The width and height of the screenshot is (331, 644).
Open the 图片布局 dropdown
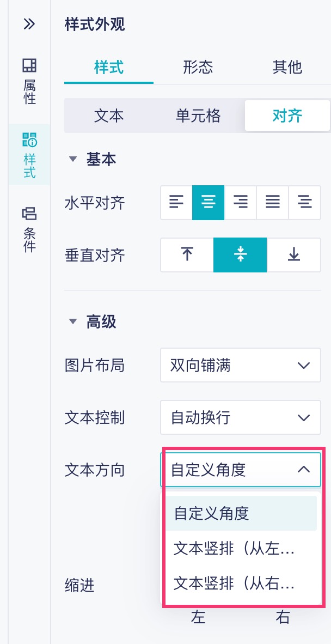pyautogui.click(x=241, y=366)
